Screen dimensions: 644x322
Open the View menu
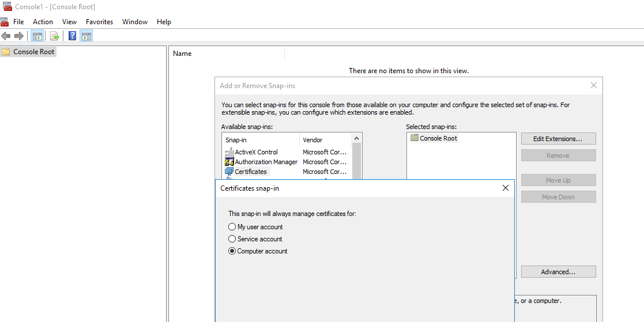coord(69,22)
